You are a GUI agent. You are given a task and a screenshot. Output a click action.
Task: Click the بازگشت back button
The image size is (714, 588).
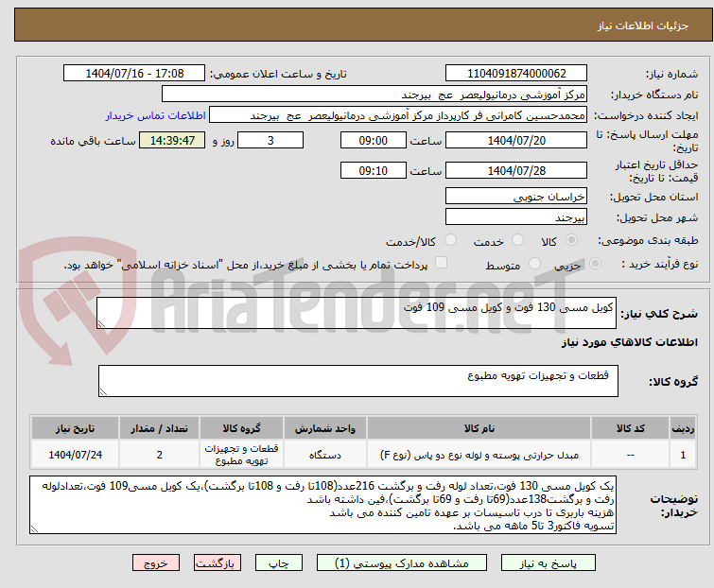218,563
